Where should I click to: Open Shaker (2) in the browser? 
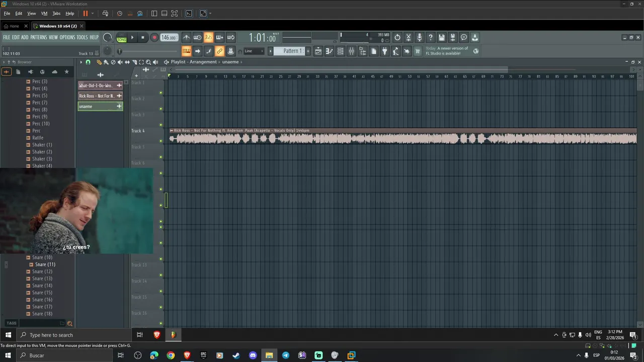coord(42,152)
